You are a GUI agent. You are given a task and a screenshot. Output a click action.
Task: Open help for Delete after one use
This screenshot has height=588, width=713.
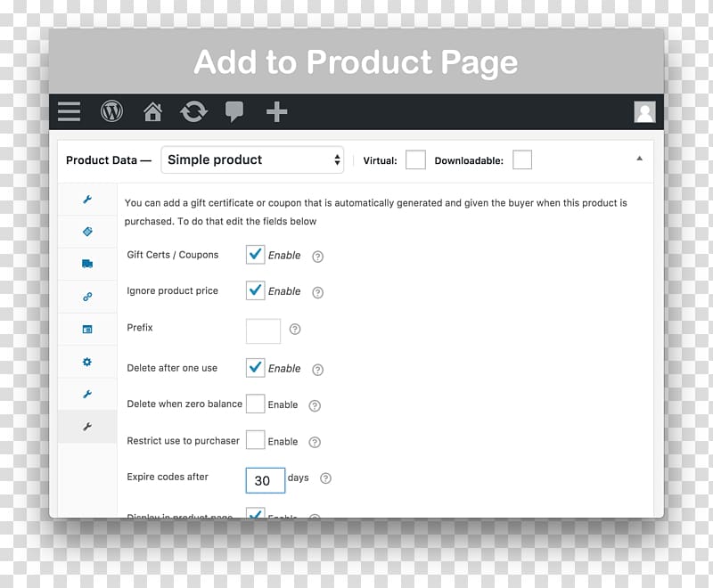click(x=318, y=370)
